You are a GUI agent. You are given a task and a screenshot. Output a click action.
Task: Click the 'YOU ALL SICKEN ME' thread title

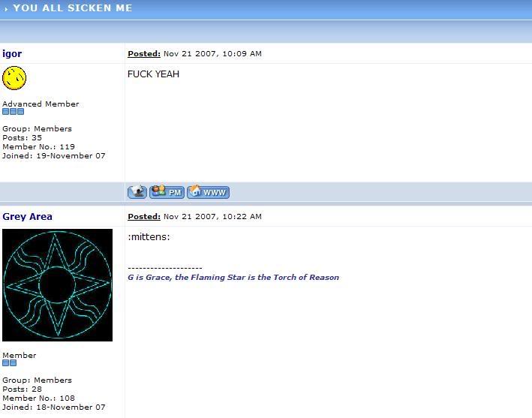tap(72, 8)
